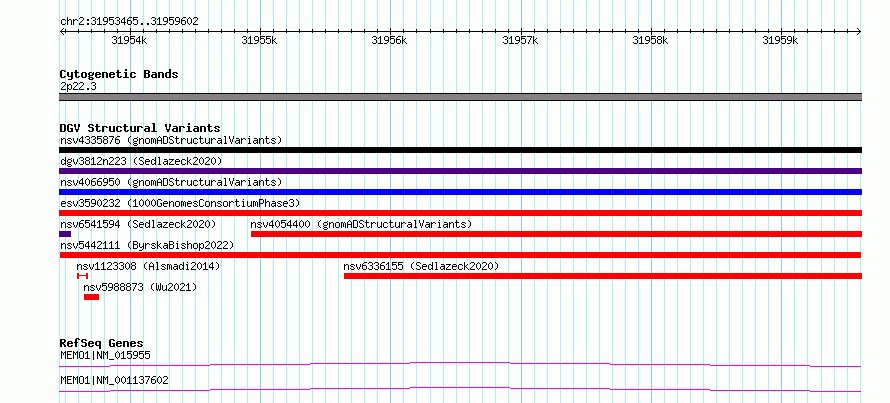
Task: Click the right arrow of the ruler
Action: pos(859,31)
